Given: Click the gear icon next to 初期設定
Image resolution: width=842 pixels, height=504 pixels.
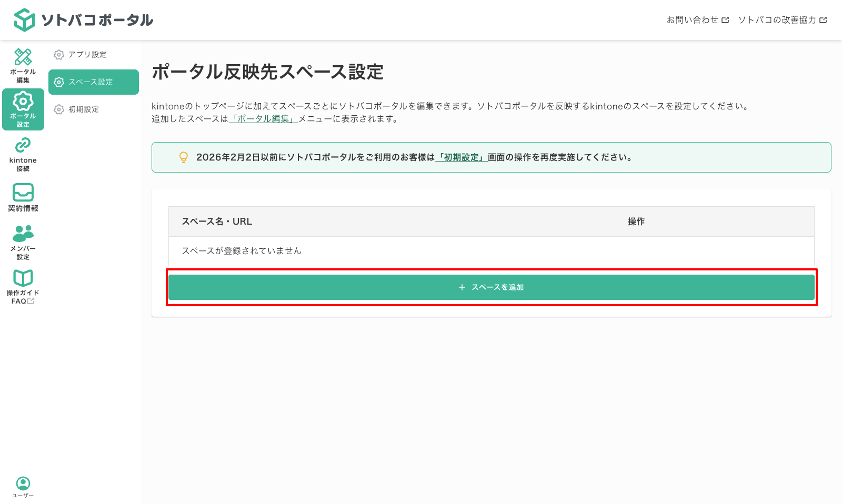Looking at the screenshot, I should 58,109.
